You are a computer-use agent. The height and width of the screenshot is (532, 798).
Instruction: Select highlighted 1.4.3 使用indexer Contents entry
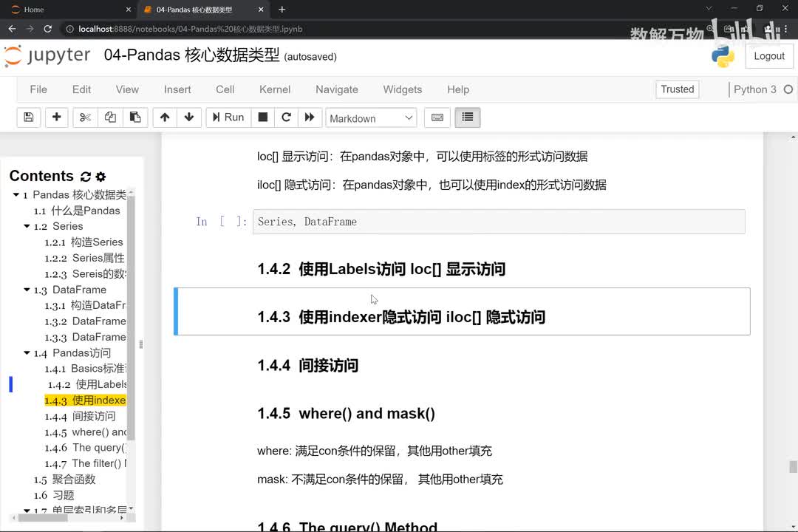(x=85, y=400)
